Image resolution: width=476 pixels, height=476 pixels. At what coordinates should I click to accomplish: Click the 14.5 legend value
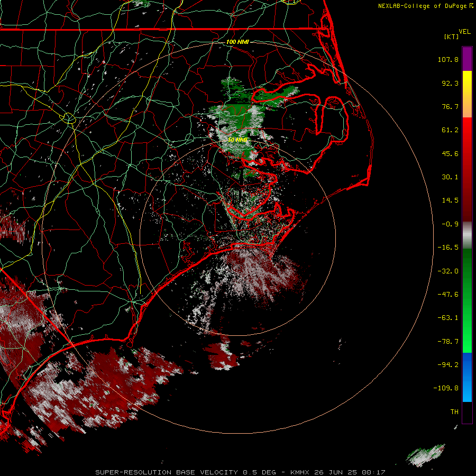[x=450, y=200]
